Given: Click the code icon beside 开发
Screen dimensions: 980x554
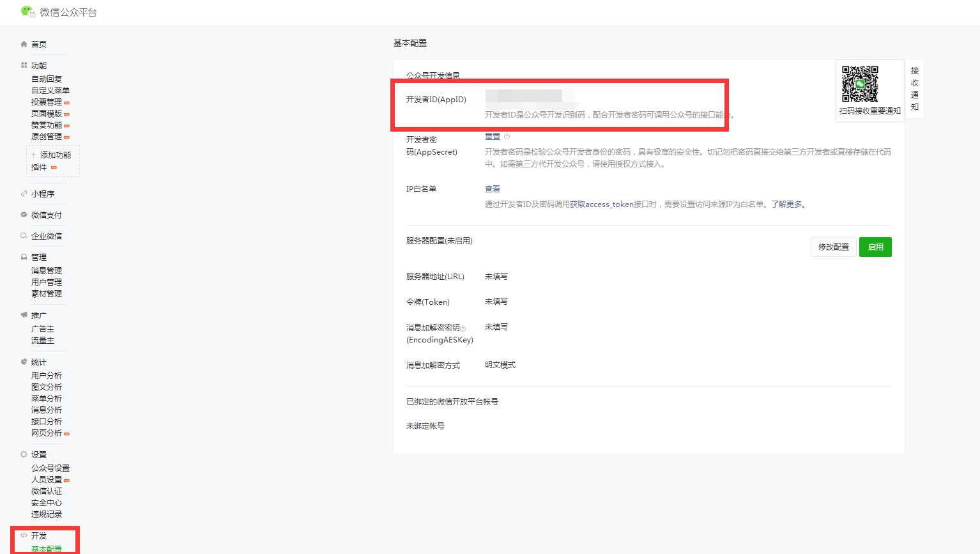Looking at the screenshot, I should pos(24,535).
